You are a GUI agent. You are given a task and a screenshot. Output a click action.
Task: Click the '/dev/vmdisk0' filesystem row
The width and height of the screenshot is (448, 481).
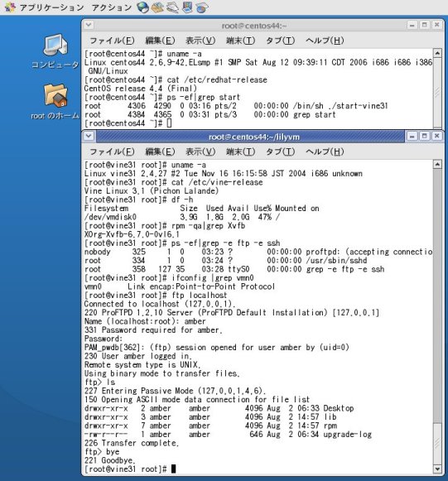tap(182, 217)
